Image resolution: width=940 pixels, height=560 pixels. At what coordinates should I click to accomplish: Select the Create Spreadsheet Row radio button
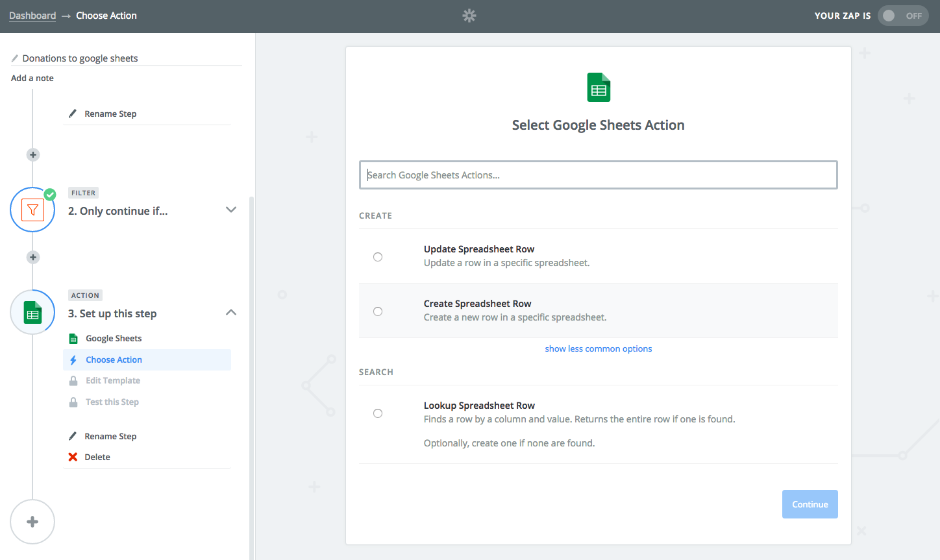coord(378,311)
